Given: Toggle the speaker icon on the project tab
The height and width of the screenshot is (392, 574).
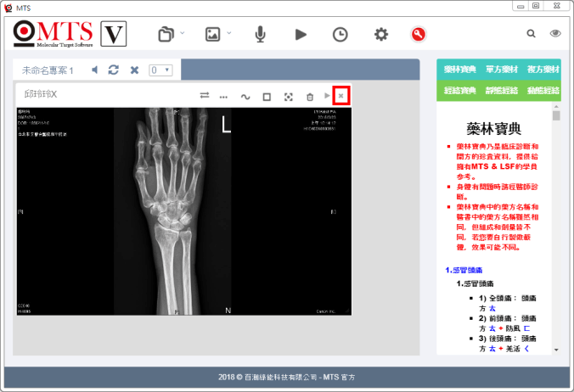Looking at the screenshot, I should coord(95,70).
